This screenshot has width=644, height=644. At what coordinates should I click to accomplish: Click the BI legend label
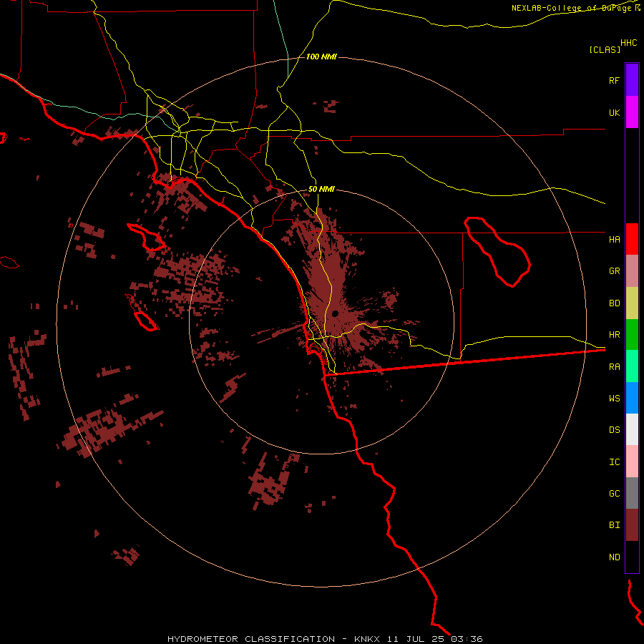(614, 525)
